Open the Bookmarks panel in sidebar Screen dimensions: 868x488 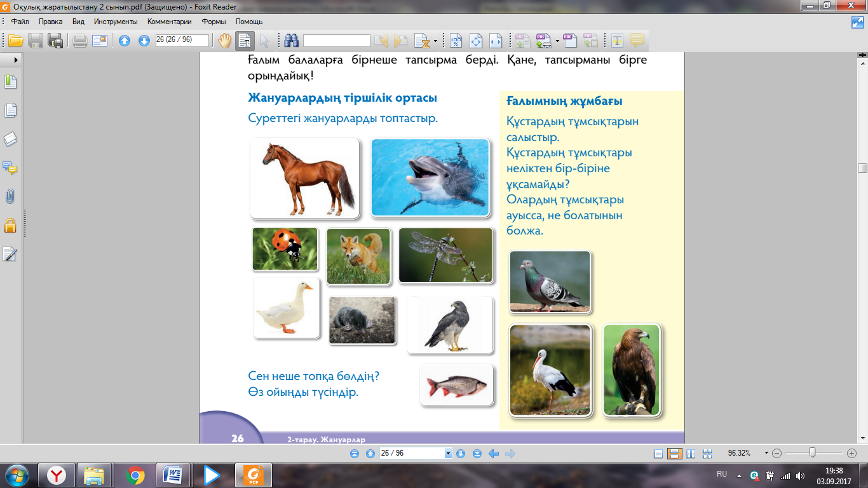[x=10, y=82]
